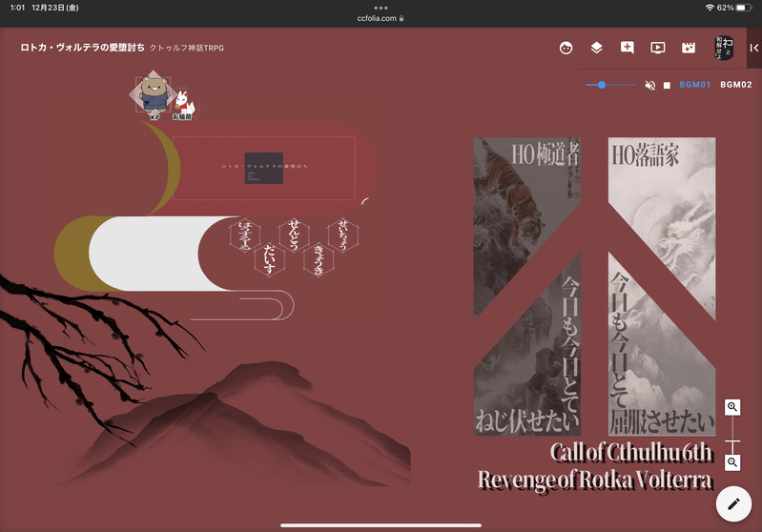
Task: Click the せんとう hexagon marker
Action: [x=294, y=235]
